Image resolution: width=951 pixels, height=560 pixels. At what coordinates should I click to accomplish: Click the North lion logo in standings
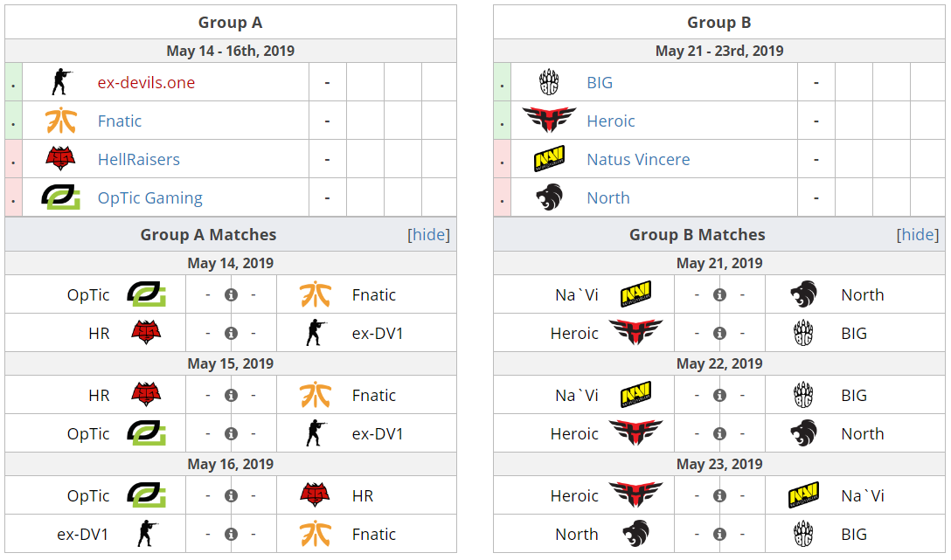click(x=550, y=197)
